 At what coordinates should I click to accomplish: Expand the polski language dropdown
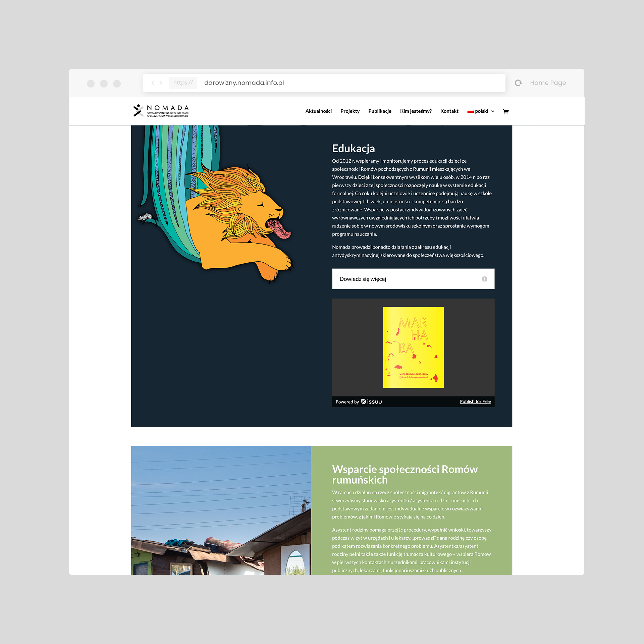click(481, 111)
